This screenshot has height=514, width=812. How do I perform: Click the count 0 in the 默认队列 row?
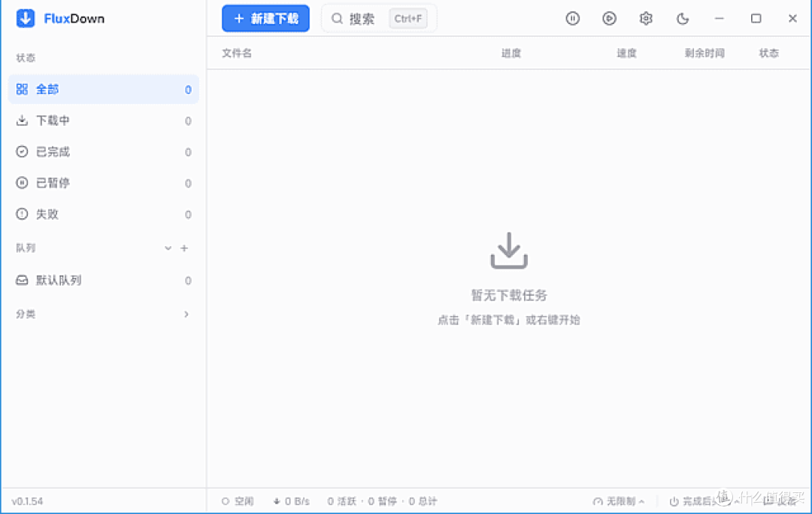pyautogui.click(x=188, y=280)
